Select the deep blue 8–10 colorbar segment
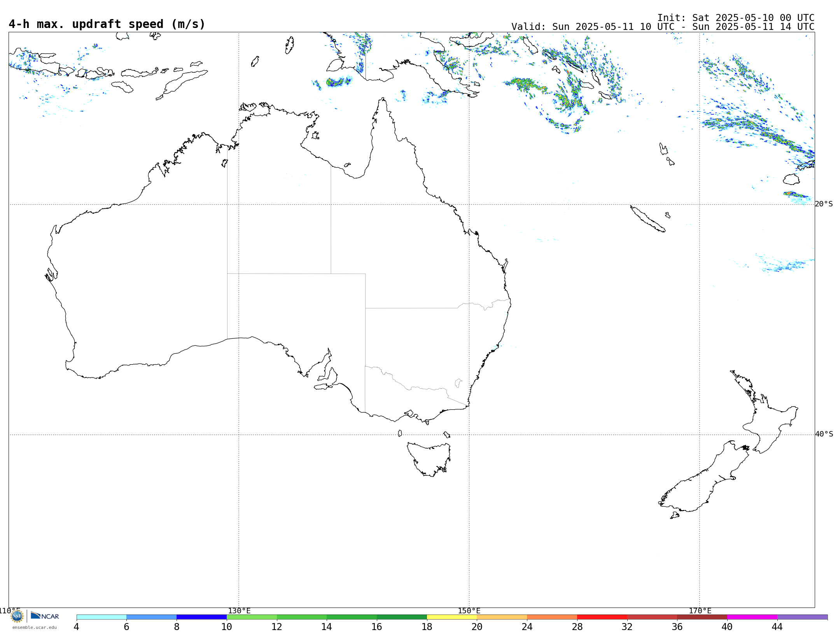Screen dimensions: 840x632 [201, 617]
